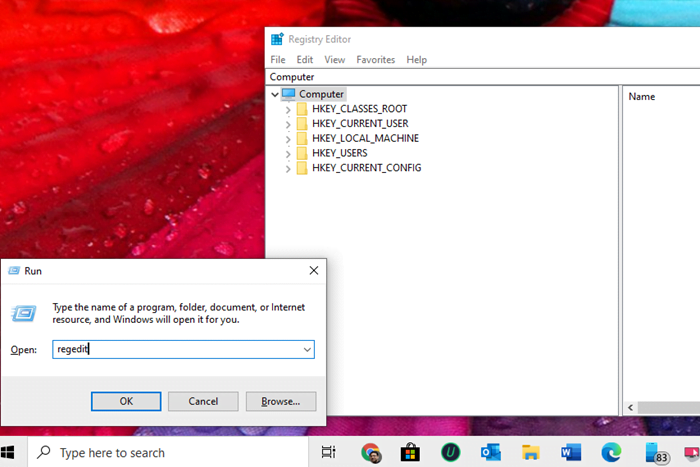Click the HKEY_LOCAL_MACHINE folder icon
Screen dimensions: 700x467
(x=302, y=138)
